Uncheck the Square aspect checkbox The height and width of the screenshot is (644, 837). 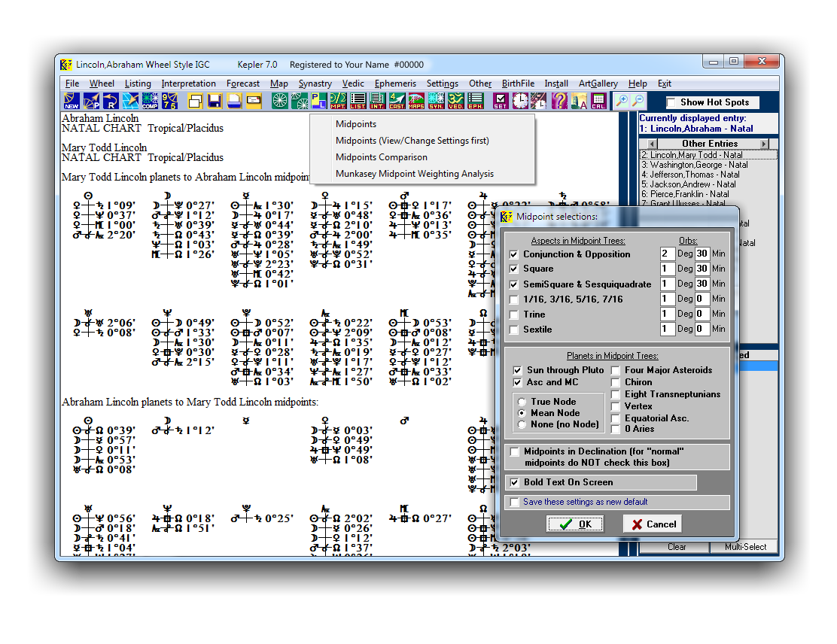tap(513, 269)
